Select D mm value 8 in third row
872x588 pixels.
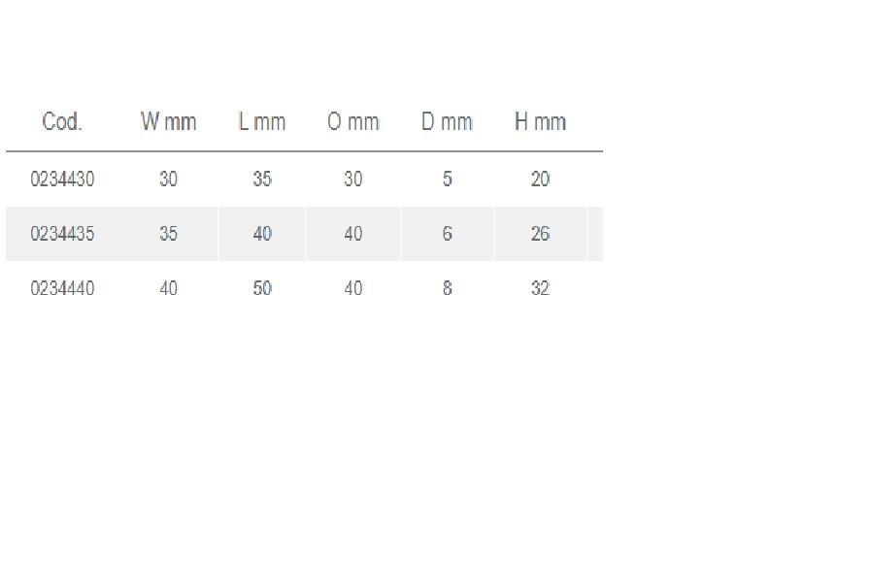tap(447, 288)
